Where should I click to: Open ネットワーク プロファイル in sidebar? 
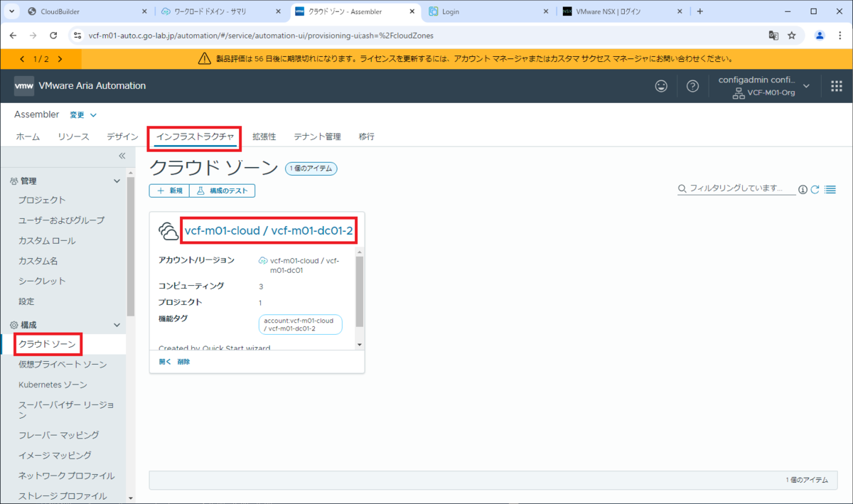click(67, 476)
